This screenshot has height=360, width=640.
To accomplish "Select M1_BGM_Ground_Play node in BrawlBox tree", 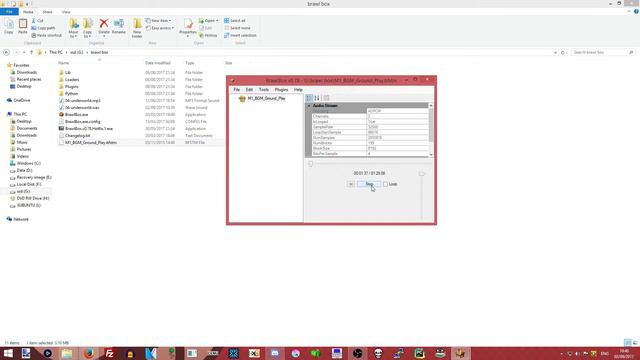I will (x=267, y=98).
